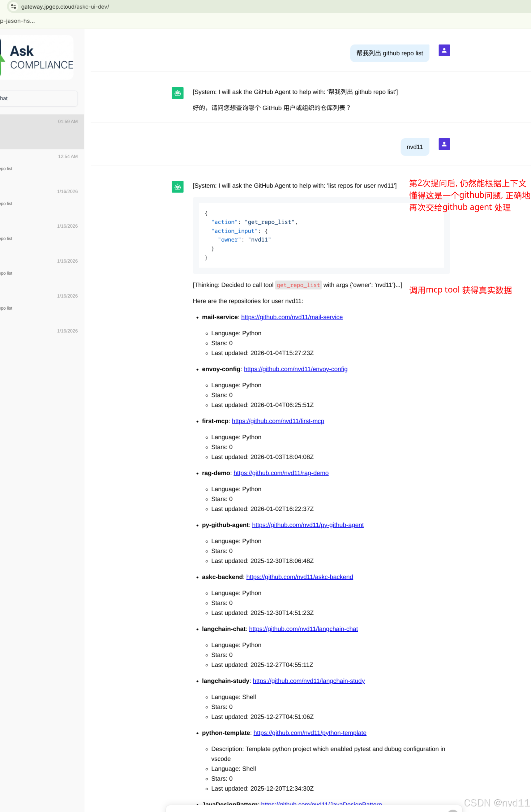Click the JSON action code block
Viewport: 531px width, 812px height.
click(x=321, y=235)
